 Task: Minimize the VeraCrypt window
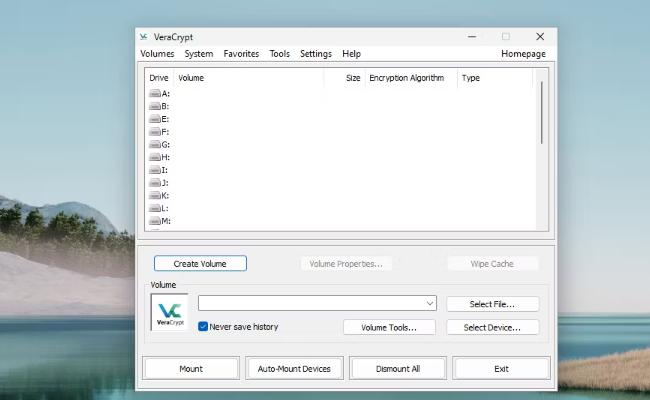pyautogui.click(x=472, y=37)
